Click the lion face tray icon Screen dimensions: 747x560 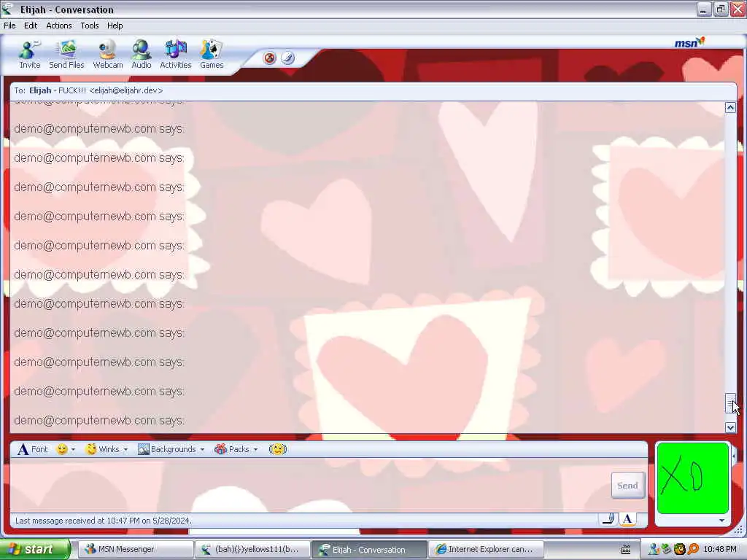pyautogui.click(x=679, y=549)
